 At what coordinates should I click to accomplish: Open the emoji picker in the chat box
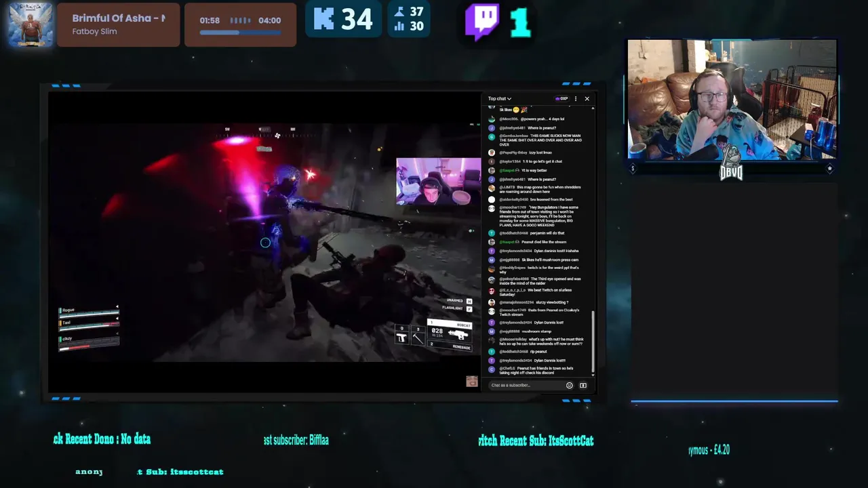(x=569, y=385)
